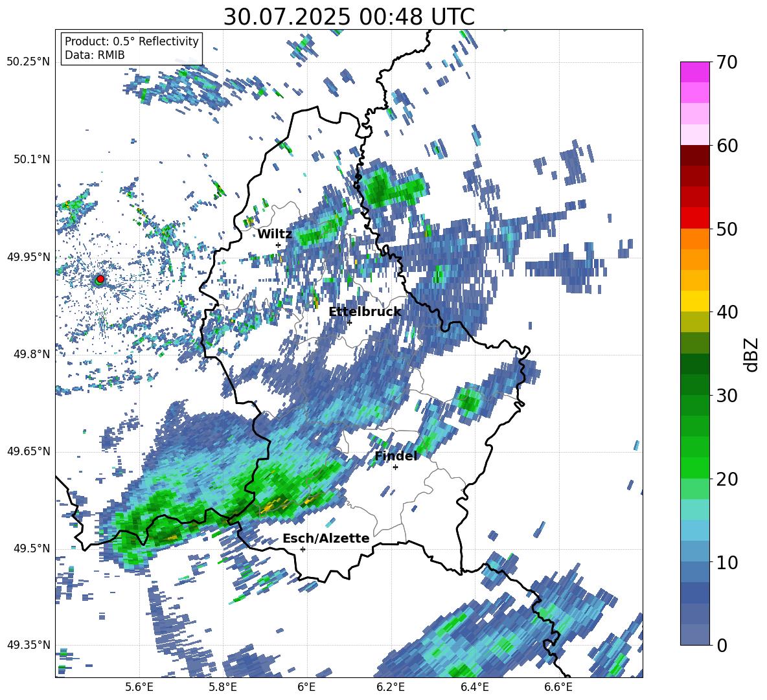Screen dimensions: 767x700
Task: Click the 20 tick label on colorbar
Action: pyautogui.click(x=727, y=479)
